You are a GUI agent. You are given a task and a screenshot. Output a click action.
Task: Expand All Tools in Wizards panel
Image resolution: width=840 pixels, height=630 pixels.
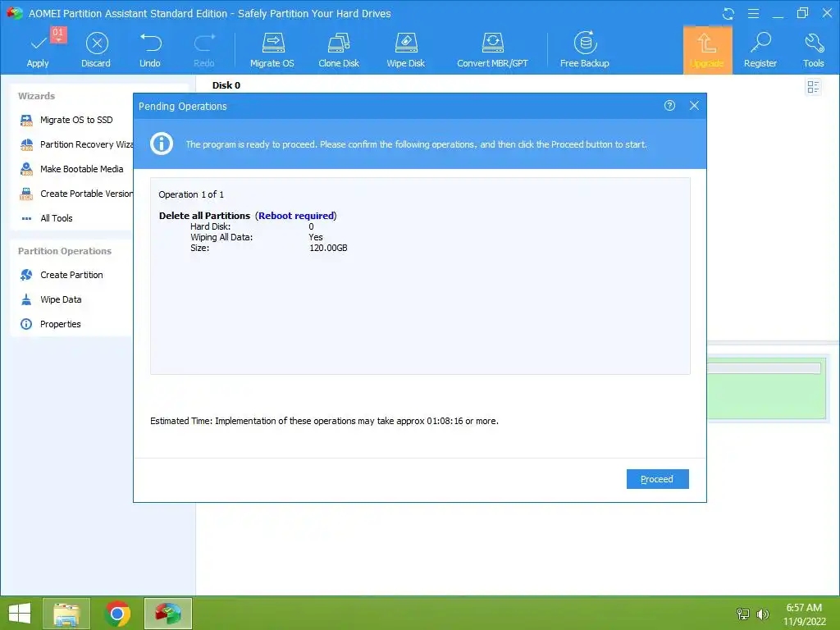tap(47, 218)
